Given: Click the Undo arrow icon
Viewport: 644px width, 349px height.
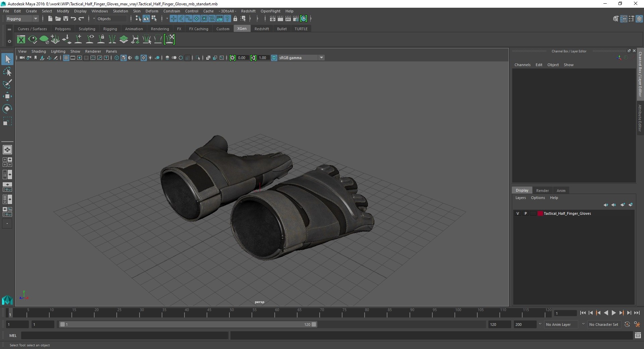Looking at the screenshot, I should 73,19.
